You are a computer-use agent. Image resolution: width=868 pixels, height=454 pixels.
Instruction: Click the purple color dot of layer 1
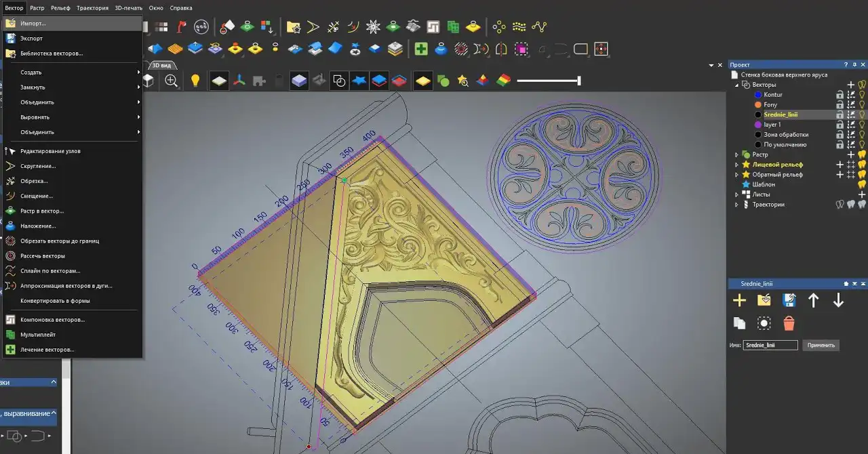(x=758, y=125)
